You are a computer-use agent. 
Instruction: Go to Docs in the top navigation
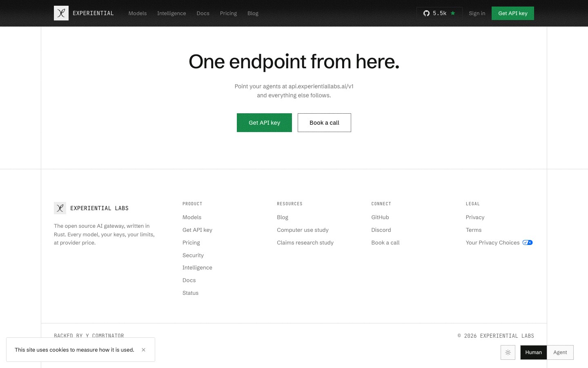pos(203,13)
